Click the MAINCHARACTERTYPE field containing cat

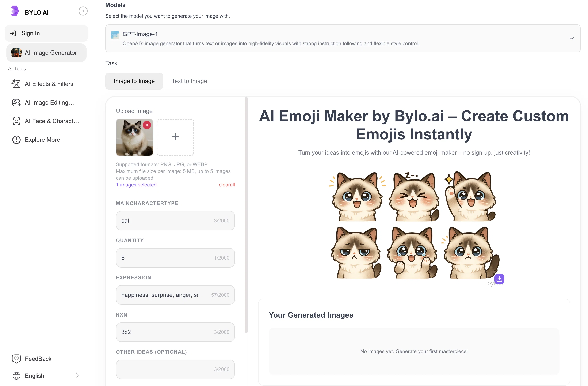[175, 220]
